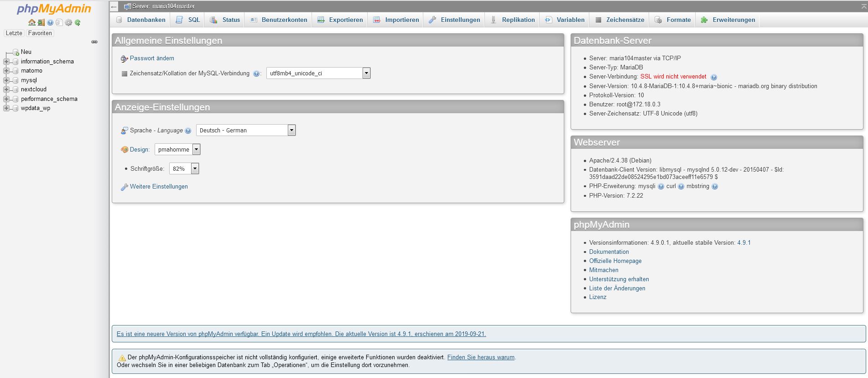This screenshot has width=868, height=378.
Task: Click the warning triangle in the configuration notice
Action: pyautogui.click(x=122, y=358)
